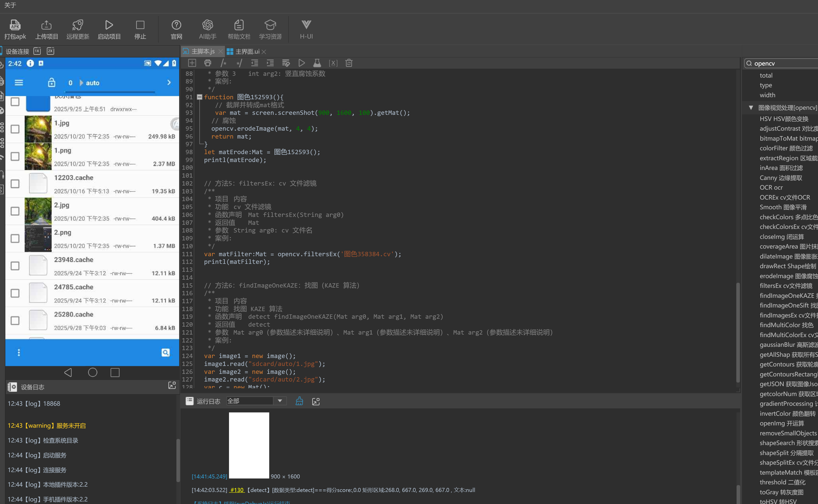Click the 打包apk package icon
The image size is (818, 504).
[15, 25]
